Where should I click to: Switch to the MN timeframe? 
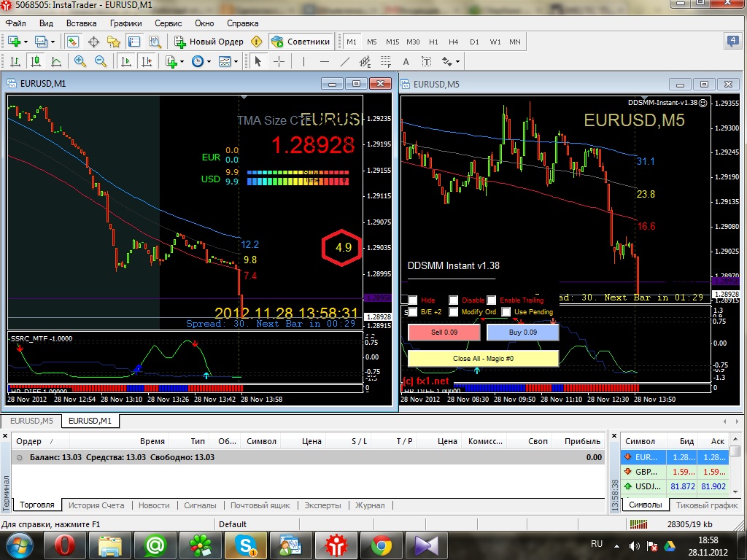pos(515,42)
